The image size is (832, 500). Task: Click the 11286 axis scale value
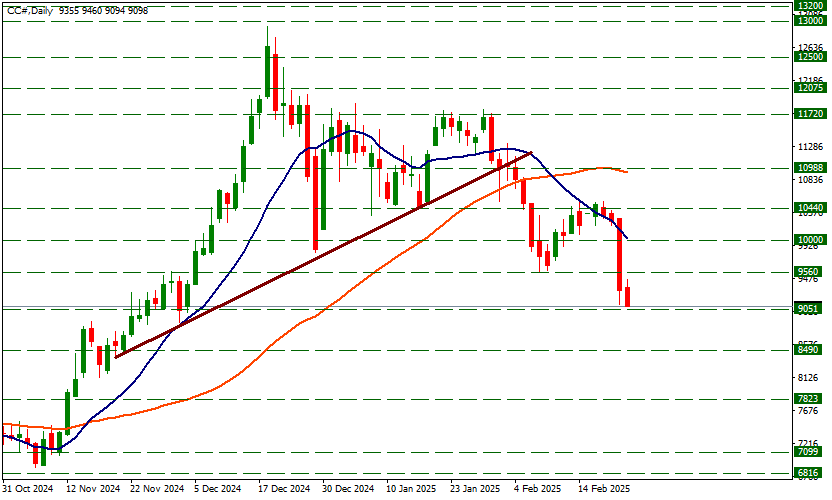pos(810,146)
